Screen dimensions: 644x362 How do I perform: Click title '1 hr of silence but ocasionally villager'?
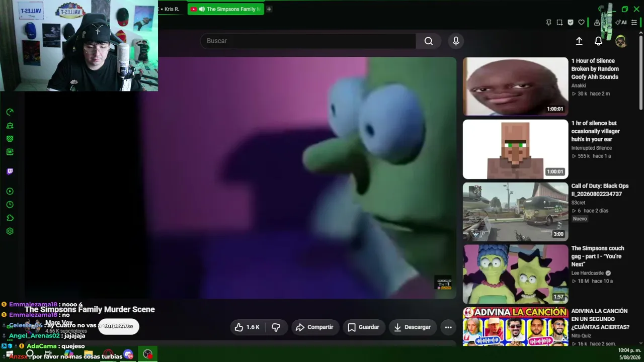pos(596,131)
